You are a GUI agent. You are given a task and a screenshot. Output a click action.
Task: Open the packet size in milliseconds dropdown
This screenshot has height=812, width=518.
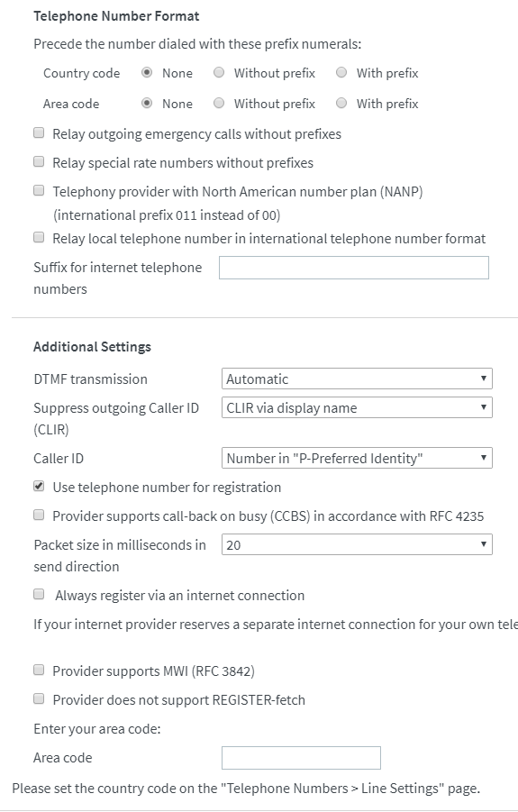click(357, 544)
